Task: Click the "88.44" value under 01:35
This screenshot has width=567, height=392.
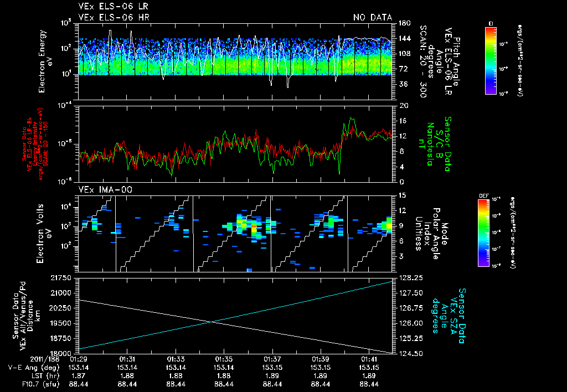Action: pos(224,384)
